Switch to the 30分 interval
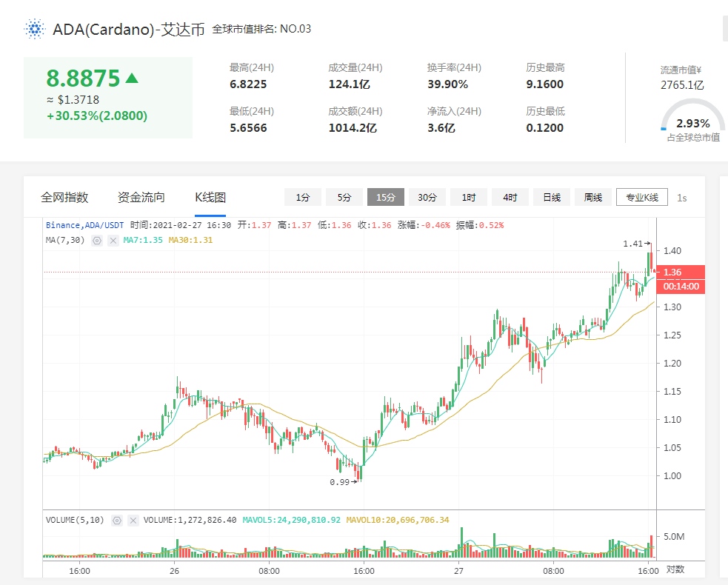The image size is (728, 585). pyautogui.click(x=427, y=197)
